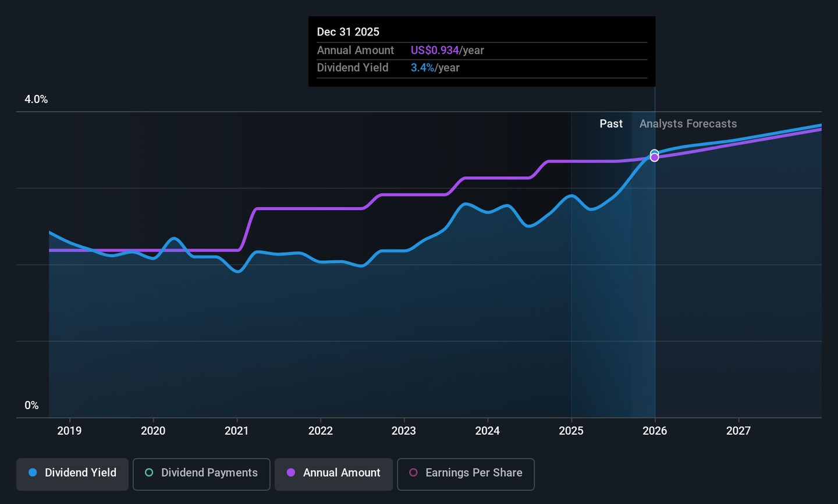Click the 2020 x-axis label

(x=153, y=431)
